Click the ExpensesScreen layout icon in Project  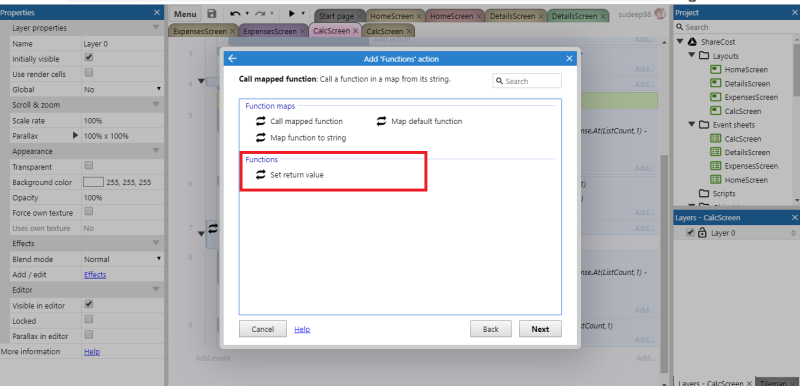[715, 97]
